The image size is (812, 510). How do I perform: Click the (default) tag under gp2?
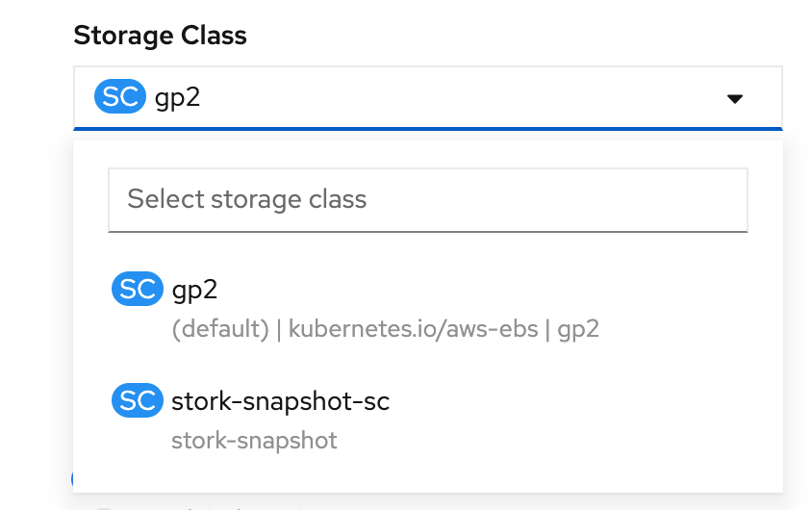point(219,329)
